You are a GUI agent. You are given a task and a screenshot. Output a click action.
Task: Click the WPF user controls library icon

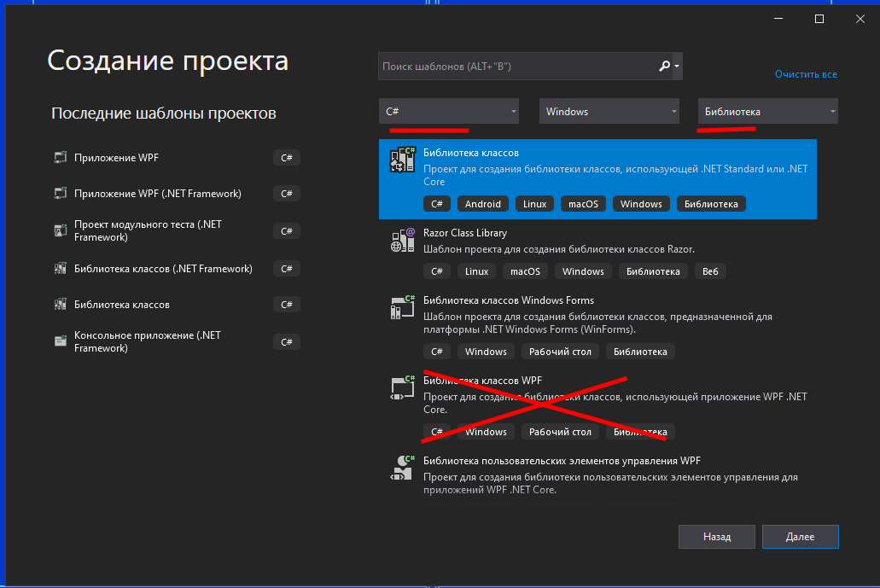pyautogui.click(x=401, y=469)
